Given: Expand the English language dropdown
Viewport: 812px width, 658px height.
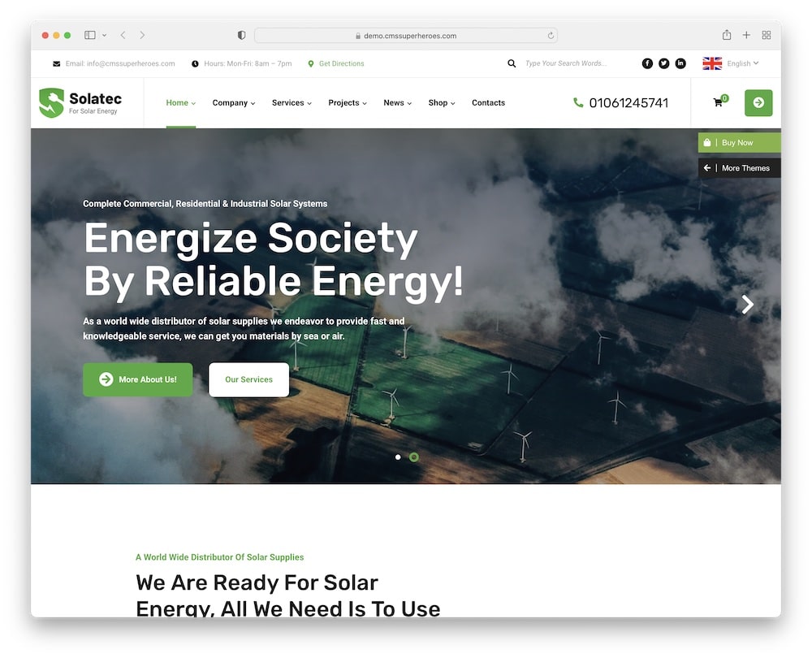Looking at the screenshot, I should click(x=731, y=63).
